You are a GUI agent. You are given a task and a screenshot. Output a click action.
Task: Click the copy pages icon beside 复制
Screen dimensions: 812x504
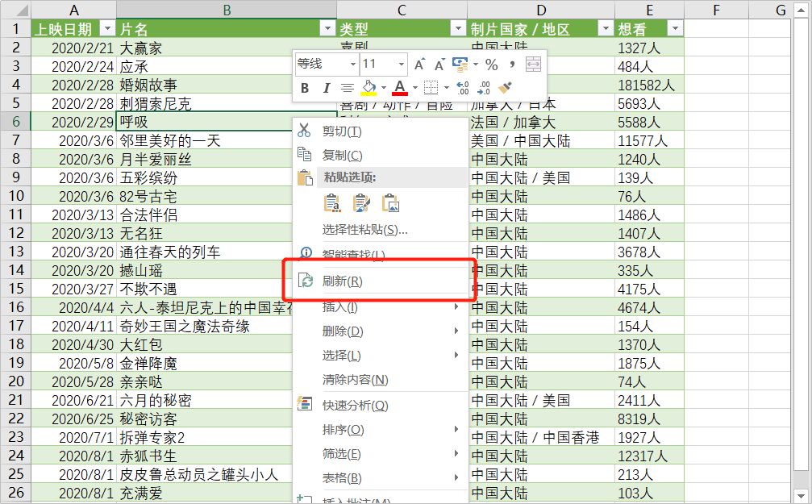304,154
